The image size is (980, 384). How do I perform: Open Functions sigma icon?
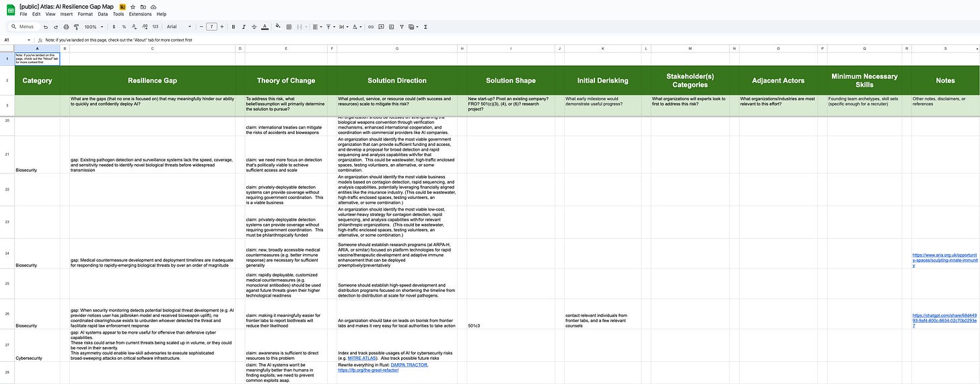coord(425,27)
